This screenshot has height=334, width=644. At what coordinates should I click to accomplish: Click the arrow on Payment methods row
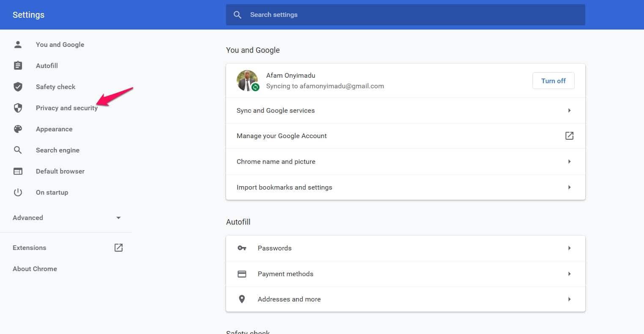click(569, 274)
